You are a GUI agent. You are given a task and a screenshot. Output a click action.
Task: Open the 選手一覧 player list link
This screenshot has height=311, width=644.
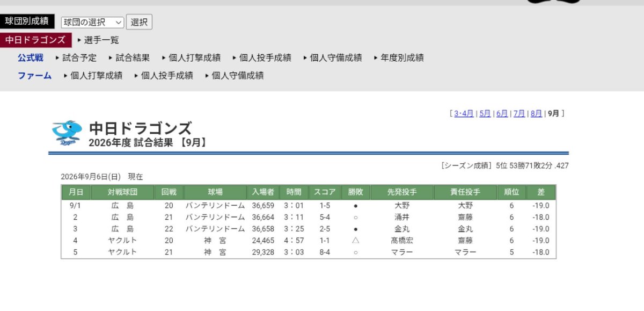[x=101, y=40]
